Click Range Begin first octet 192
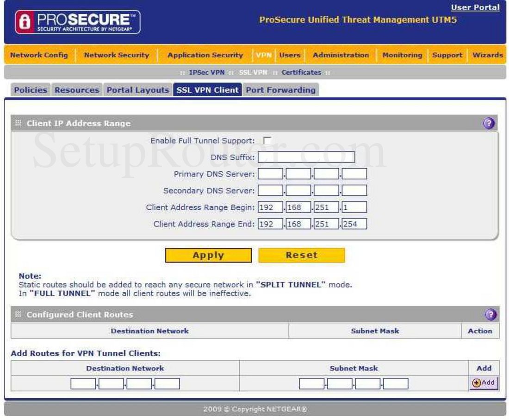The image size is (509, 420). [270, 207]
